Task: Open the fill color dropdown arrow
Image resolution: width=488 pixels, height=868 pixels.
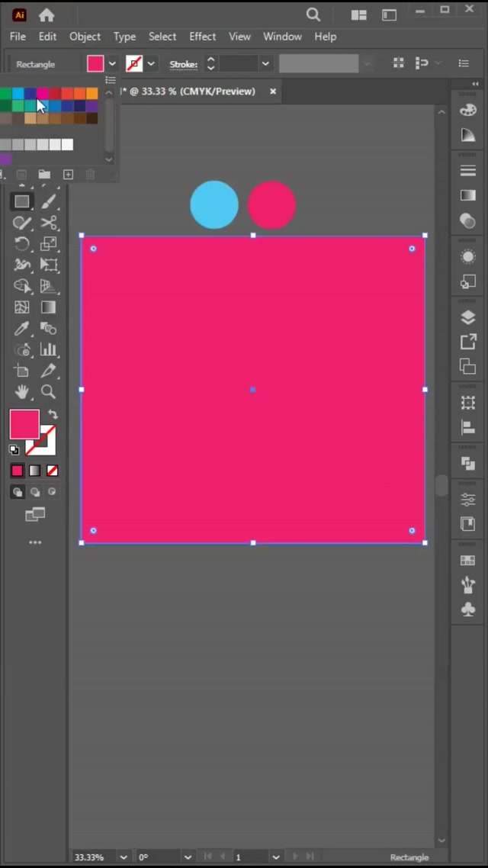Action: 112,64
